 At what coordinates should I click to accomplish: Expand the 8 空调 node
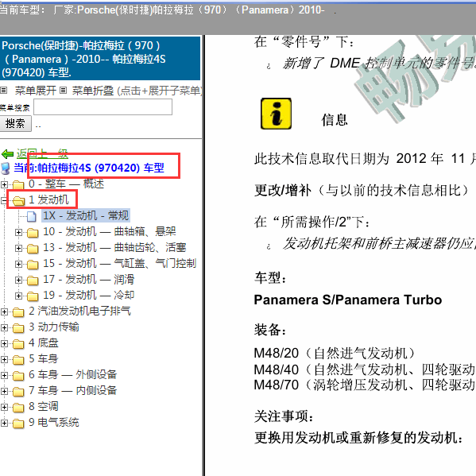[4, 407]
